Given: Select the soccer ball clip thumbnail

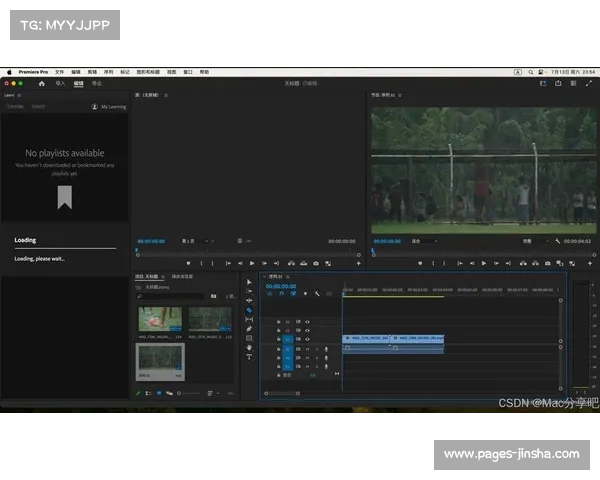Looking at the screenshot, I should 160,319.
